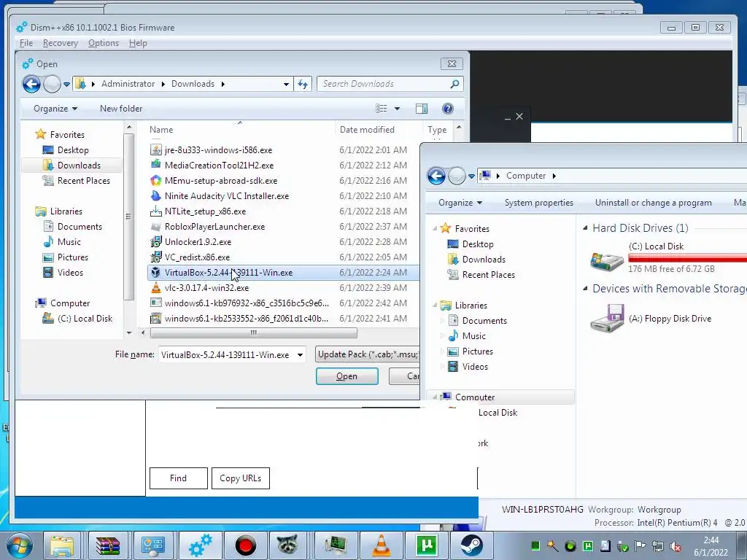Open Steam from the taskbar
Image resolution: width=747 pixels, height=560 pixels.
(x=472, y=546)
